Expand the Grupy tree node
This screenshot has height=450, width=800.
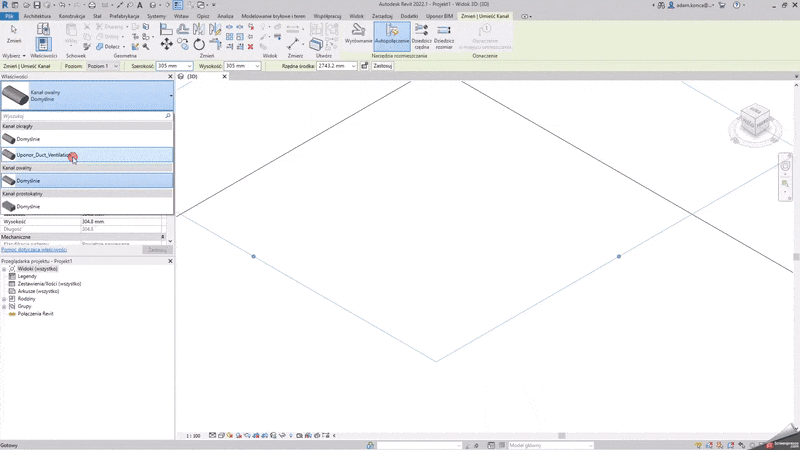(x=4, y=307)
